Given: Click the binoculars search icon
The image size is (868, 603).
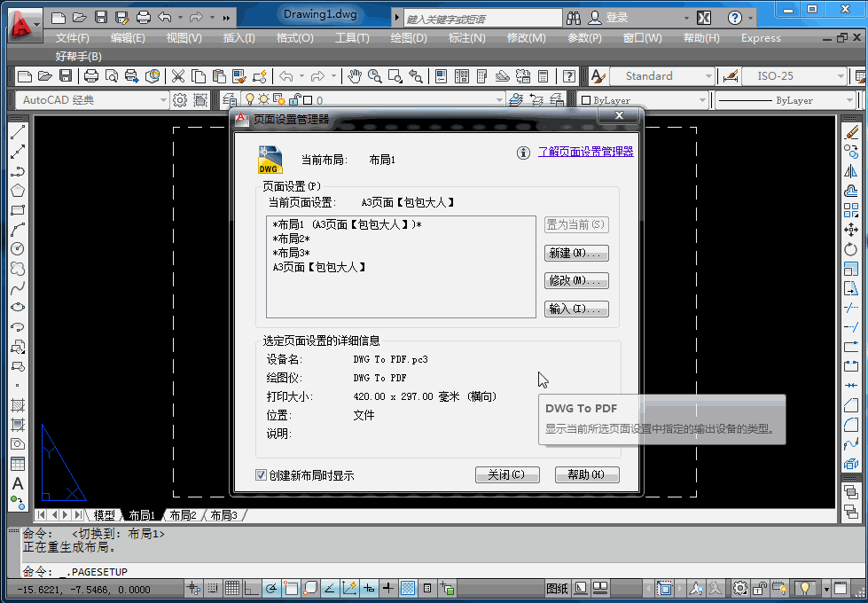Looking at the screenshot, I should [574, 18].
